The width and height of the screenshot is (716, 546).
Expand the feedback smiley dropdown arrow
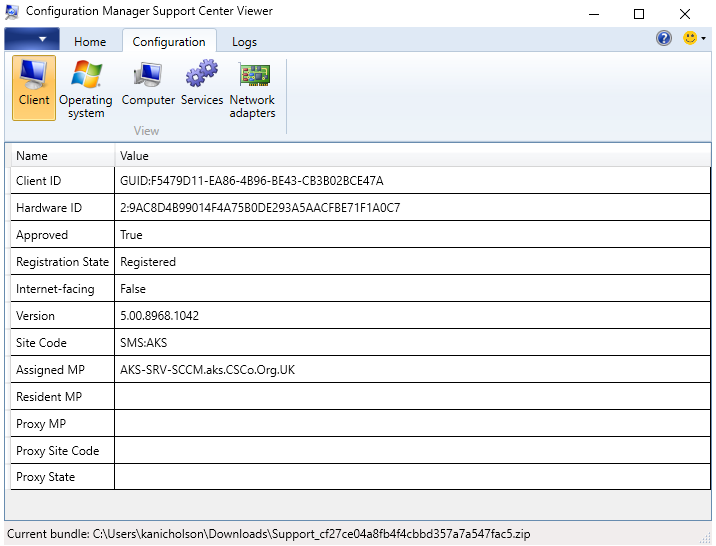[704, 39]
